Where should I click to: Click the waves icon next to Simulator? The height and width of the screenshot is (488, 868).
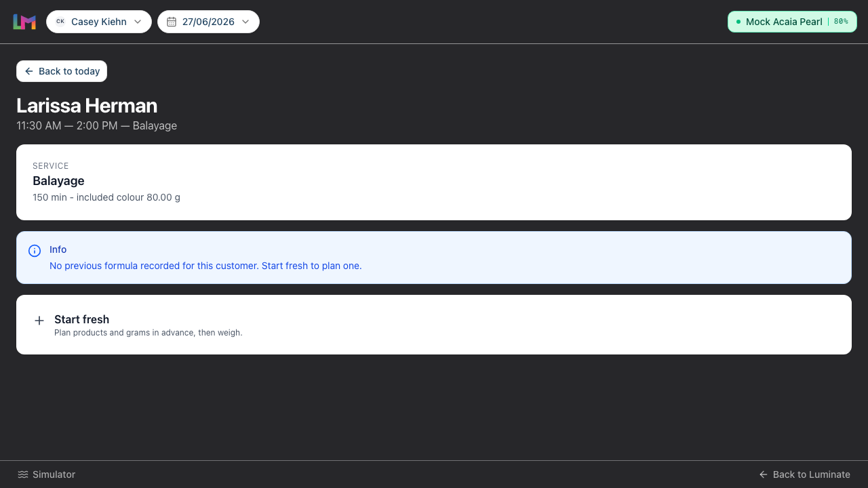[x=23, y=474]
